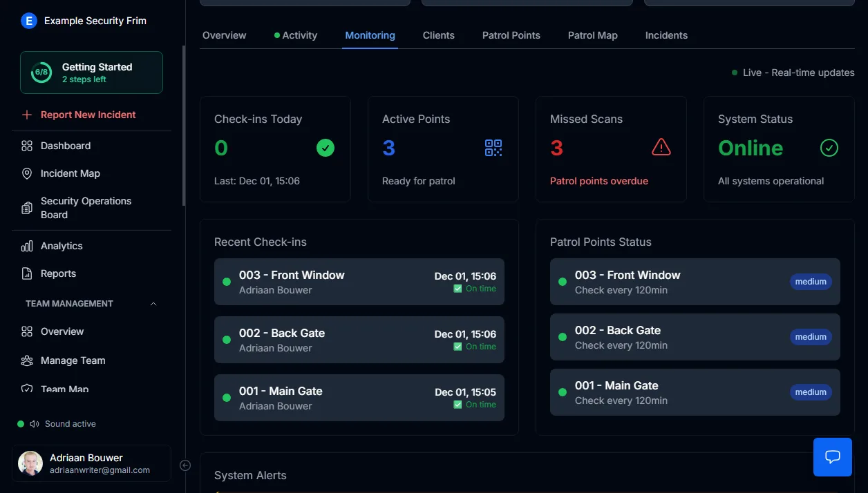868x493 pixels.
Task: Click the Incident Map pin icon
Action: pyautogui.click(x=27, y=173)
